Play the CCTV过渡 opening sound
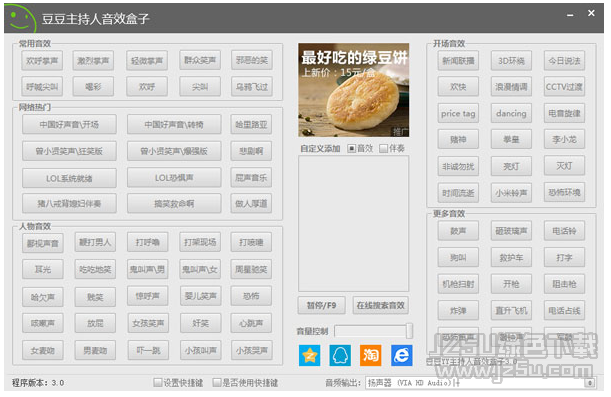The height and width of the screenshot is (397, 611). pyautogui.click(x=564, y=86)
